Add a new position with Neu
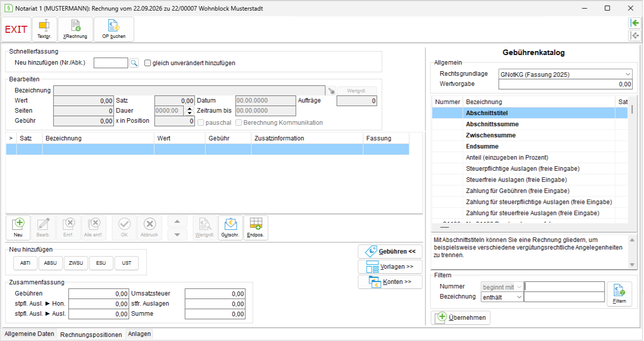The width and height of the screenshot is (644, 341). tap(18, 228)
